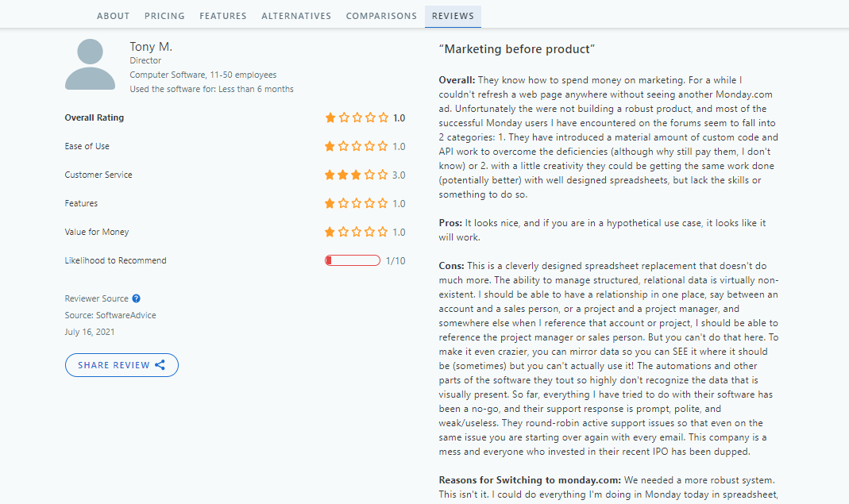Open the Alternatives tab
Image resolution: width=849 pixels, height=504 pixels.
tap(296, 16)
